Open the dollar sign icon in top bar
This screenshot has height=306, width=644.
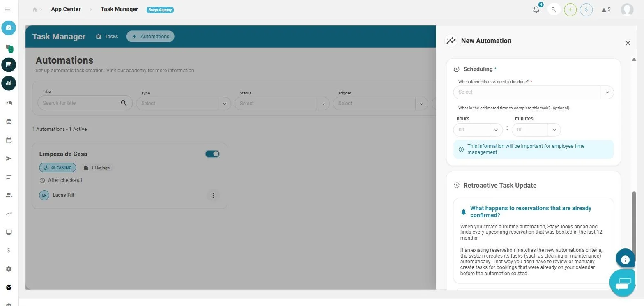coord(586,9)
